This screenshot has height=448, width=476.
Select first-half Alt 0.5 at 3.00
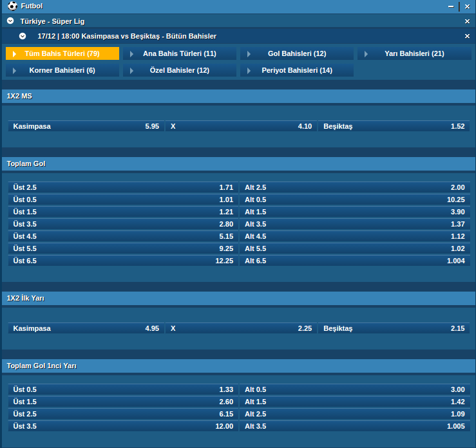pyautogui.click(x=354, y=389)
